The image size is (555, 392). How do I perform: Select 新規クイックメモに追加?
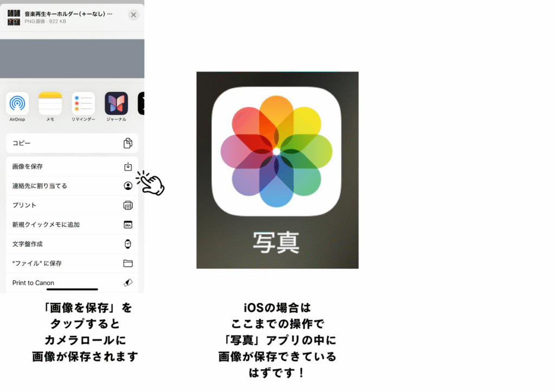click(x=72, y=225)
